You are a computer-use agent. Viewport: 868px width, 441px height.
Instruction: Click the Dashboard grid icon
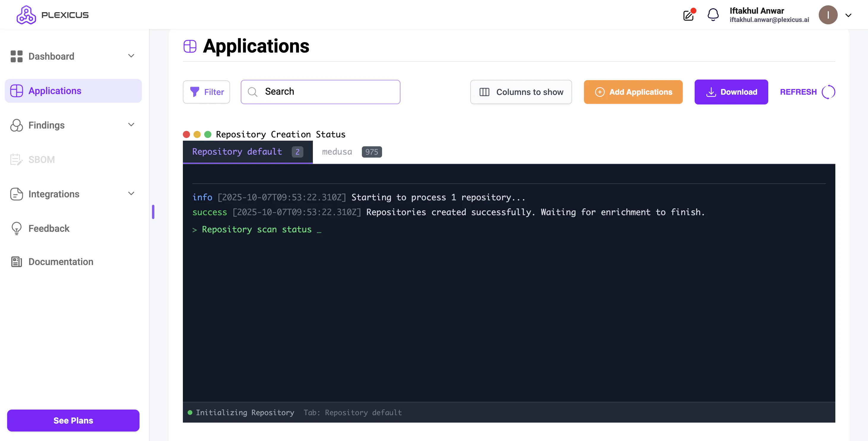(17, 56)
